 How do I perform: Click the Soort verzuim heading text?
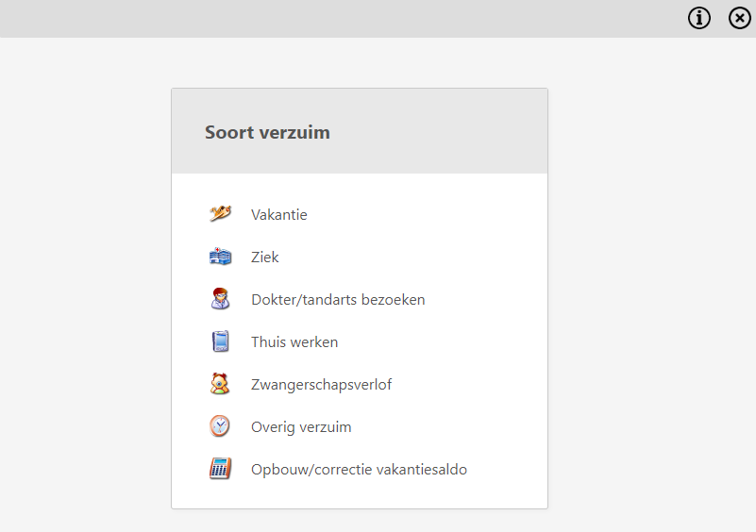pos(268,132)
